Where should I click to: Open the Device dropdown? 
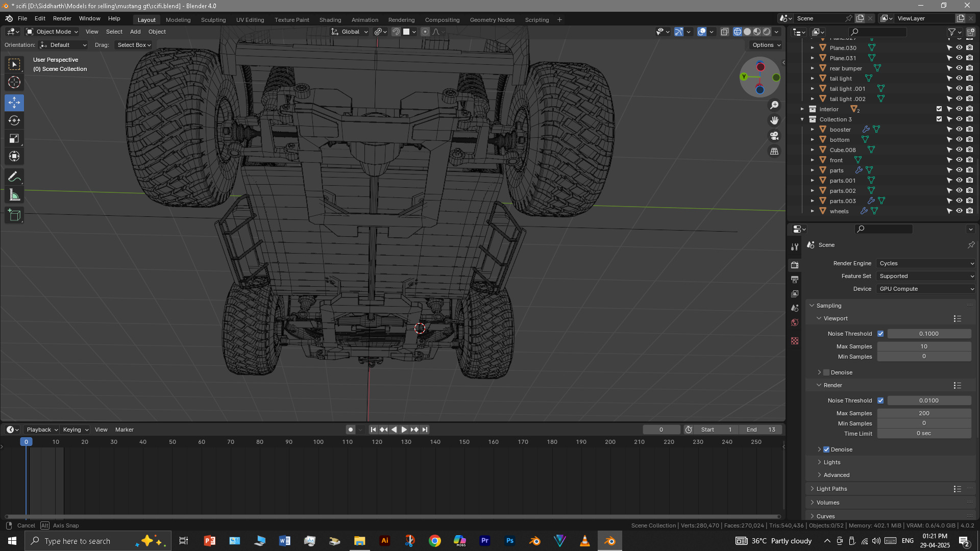(926, 289)
